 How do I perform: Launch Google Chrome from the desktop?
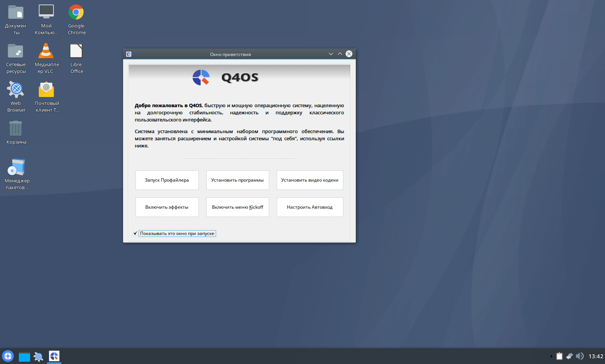pyautogui.click(x=76, y=12)
